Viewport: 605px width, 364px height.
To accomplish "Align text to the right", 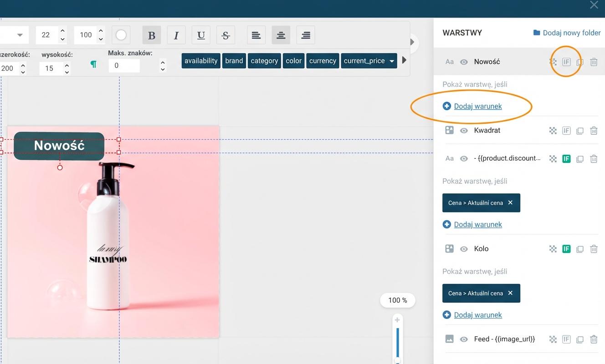I will point(306,35).
